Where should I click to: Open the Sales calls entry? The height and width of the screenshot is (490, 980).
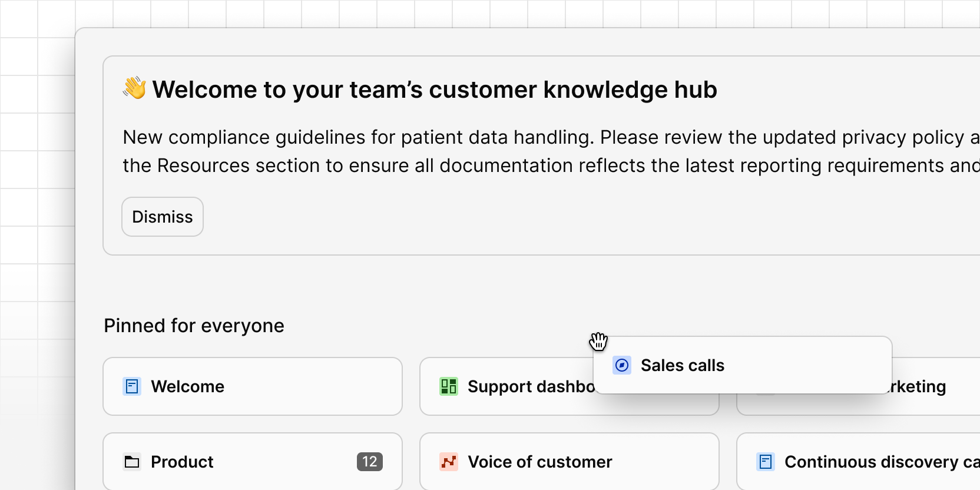point(682,365)
